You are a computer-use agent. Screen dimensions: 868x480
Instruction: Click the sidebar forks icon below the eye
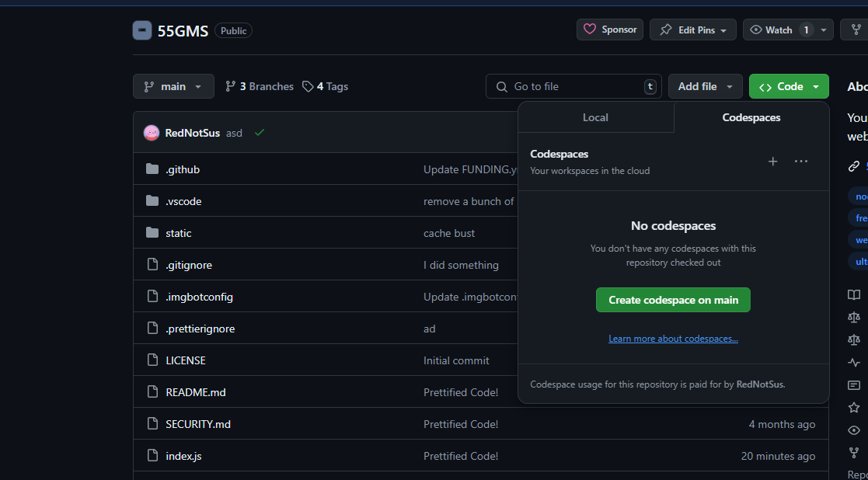click(x=854, y=453)
